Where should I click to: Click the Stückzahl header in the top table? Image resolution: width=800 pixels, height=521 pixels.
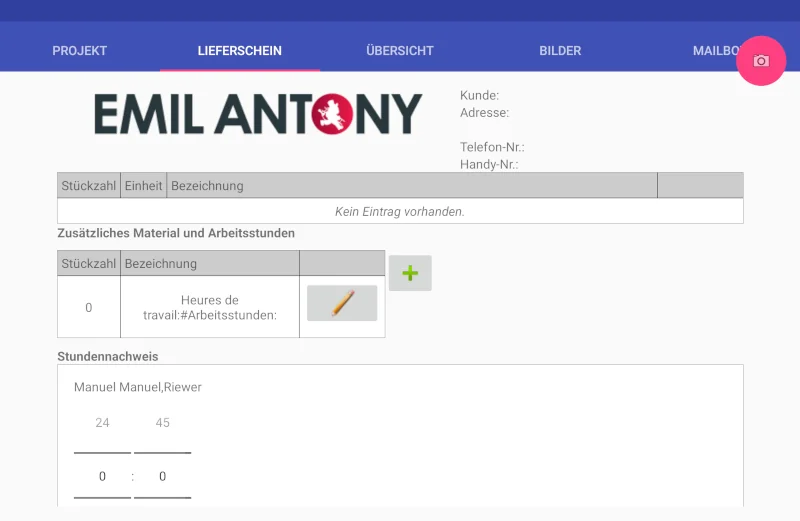click(x=89, y=186)
